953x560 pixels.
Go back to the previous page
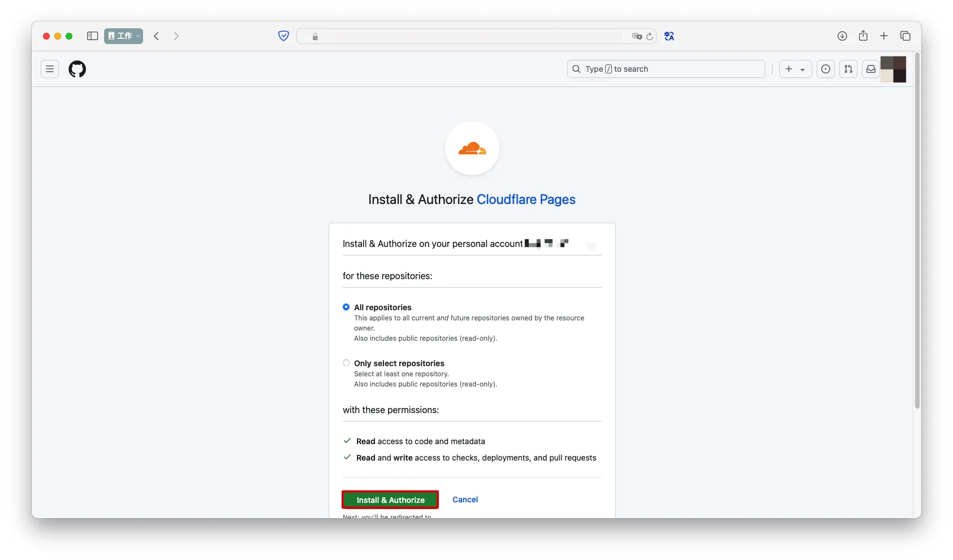click(x=157, y=36)
